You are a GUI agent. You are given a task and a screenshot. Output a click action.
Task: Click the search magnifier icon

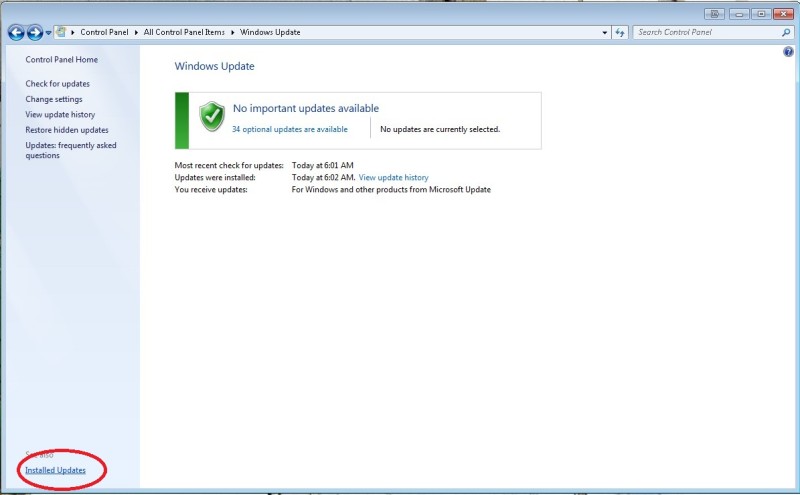click(x=786, y=32)
